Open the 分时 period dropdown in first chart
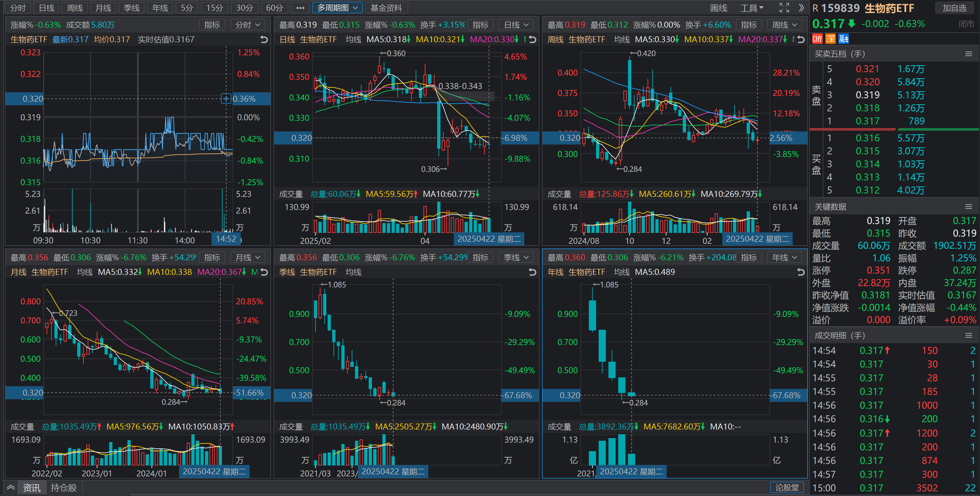Viewport: 980px width, 496px height. pyautogui.click(x=248, y=25)
